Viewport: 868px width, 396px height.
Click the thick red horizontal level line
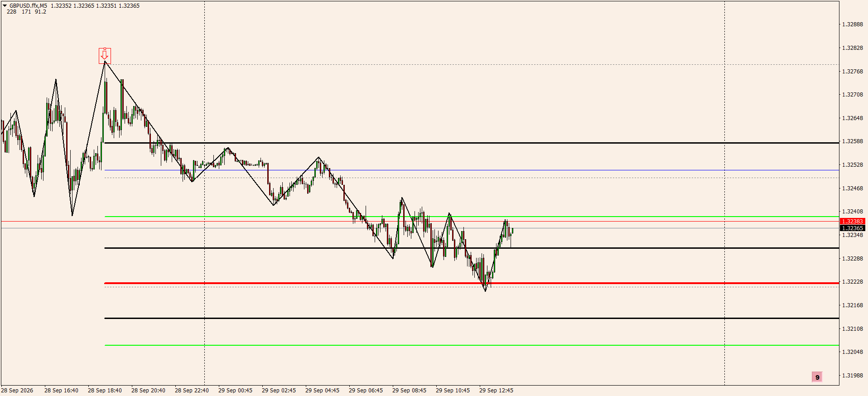[471, 283]
